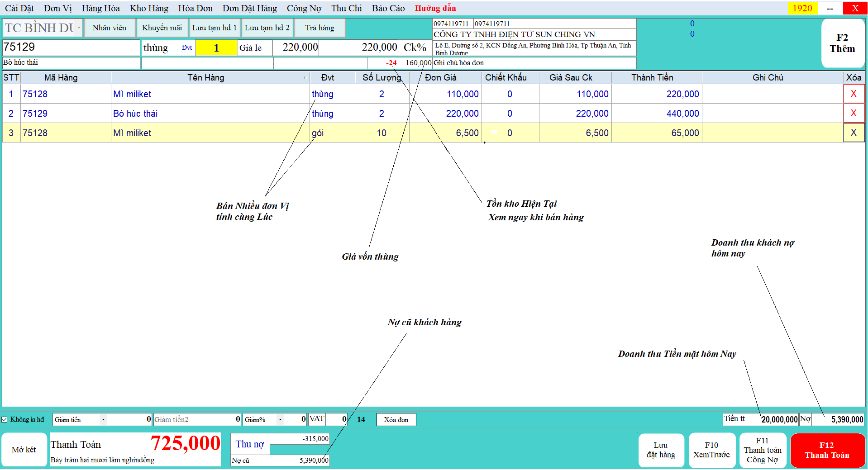Open the Hàng Hóa menu

[100, 8]
